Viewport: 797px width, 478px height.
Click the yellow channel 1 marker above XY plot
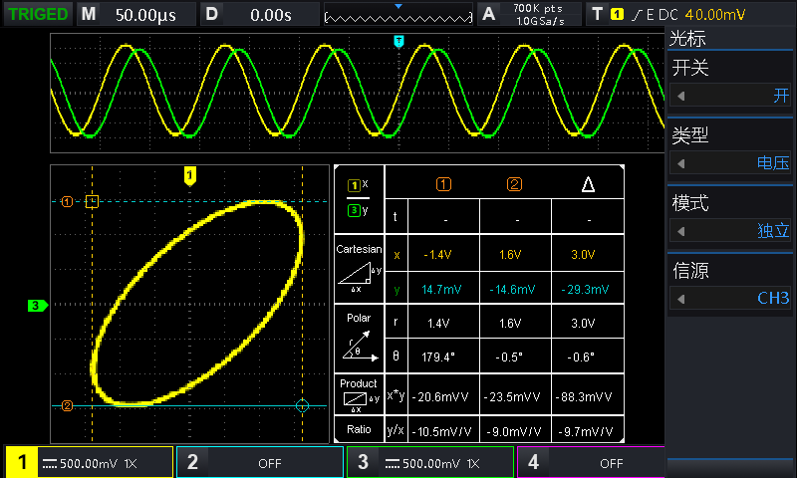(x=190, y=176)
